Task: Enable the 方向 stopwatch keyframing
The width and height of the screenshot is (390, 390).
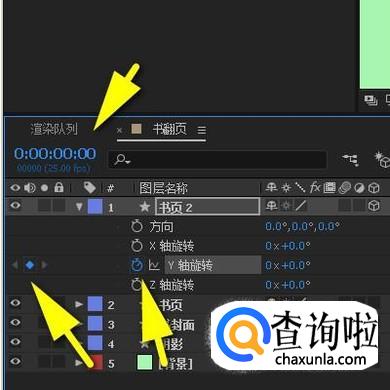Action: [x=137, y=226]
